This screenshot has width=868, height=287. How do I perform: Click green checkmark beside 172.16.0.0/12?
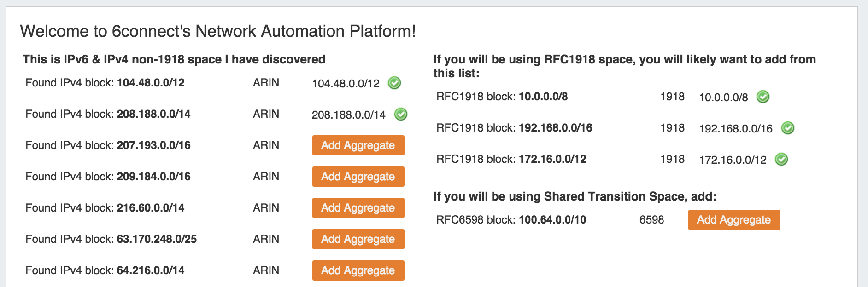[x=781, y=159]
